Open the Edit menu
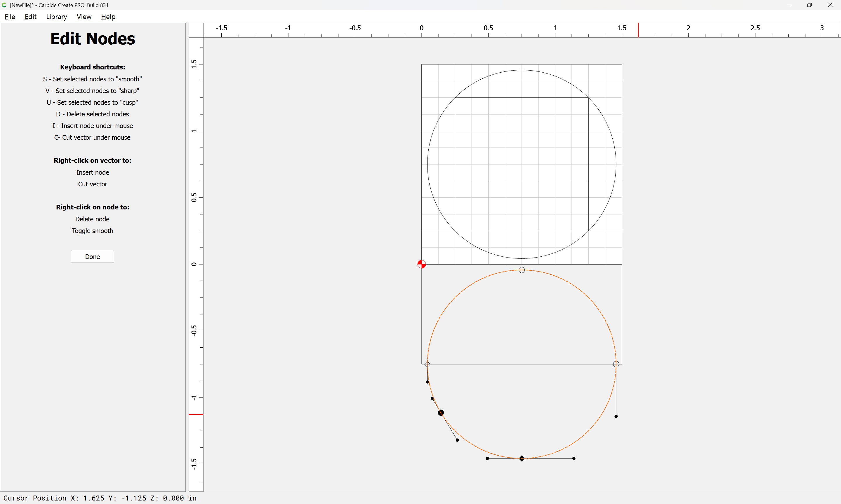Viewport: 841px width, 504px height. [x=30, y=17]
